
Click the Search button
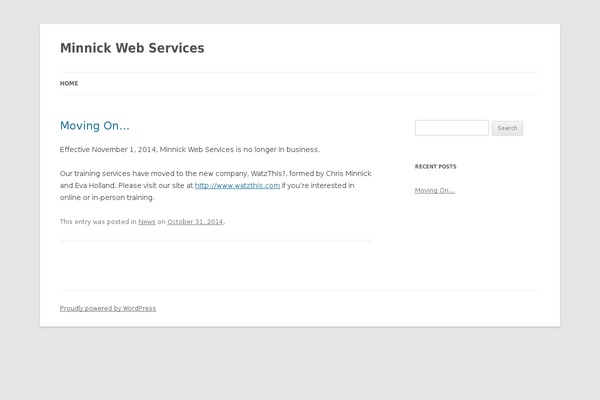coord(507,128)
